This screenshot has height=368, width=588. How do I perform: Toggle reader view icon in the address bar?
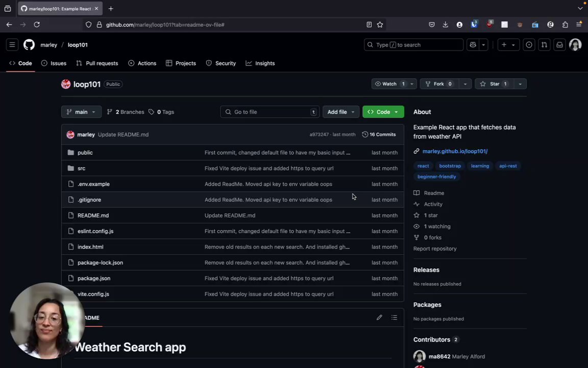coord(369,25)
